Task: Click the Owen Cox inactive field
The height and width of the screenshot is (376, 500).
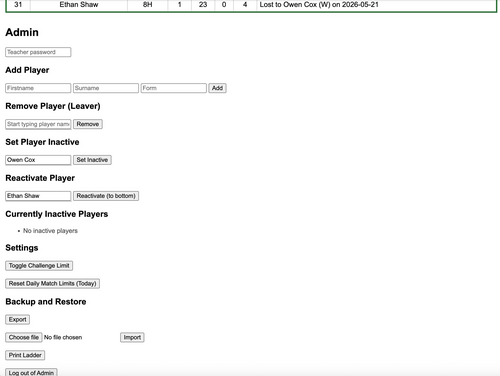Action: pos(38,160)
